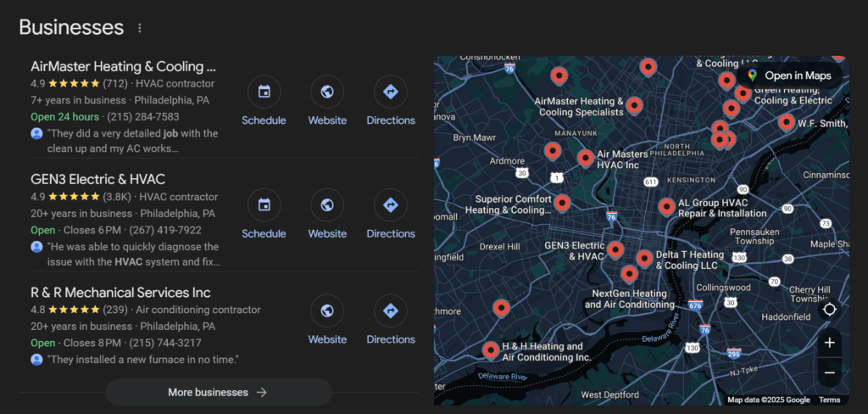Center map on my location

tap(829, 309)
